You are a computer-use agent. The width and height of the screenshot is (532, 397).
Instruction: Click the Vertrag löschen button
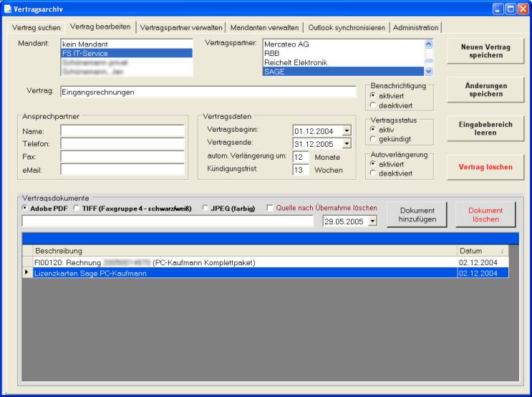point(485,167)
